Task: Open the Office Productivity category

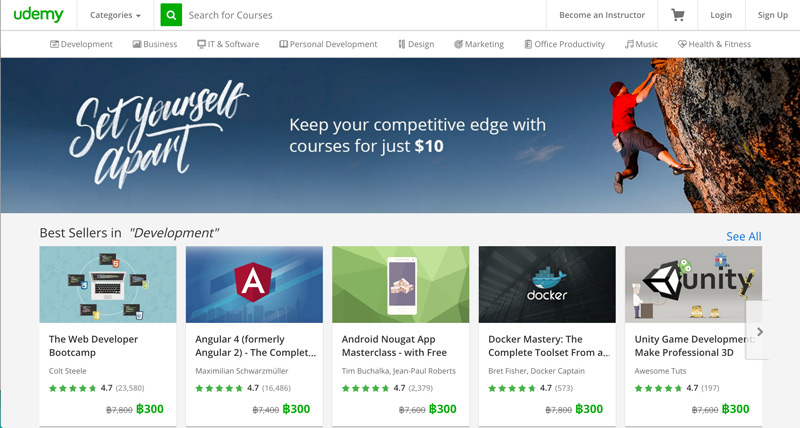Action: 564,44
